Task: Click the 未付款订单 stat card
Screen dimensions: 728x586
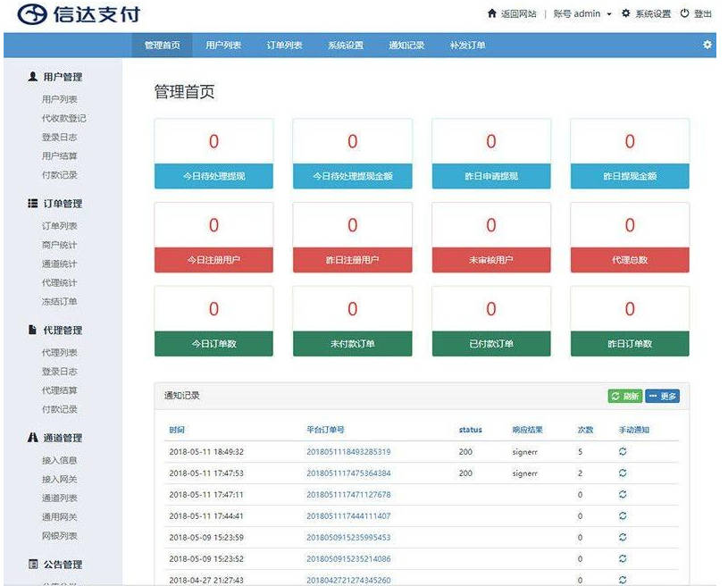Action: 353,322
